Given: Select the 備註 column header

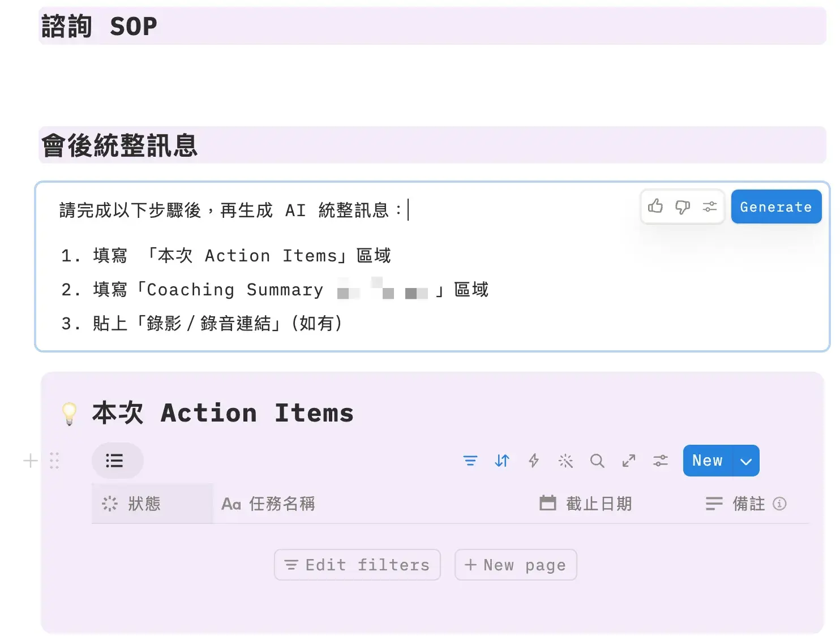Looking at the screenshot, I should [736, 504].
